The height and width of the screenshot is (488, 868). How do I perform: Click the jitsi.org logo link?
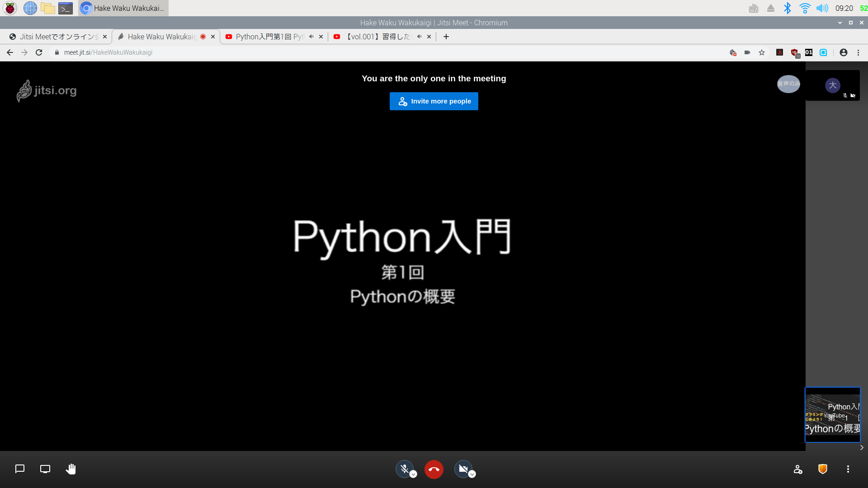47,91
